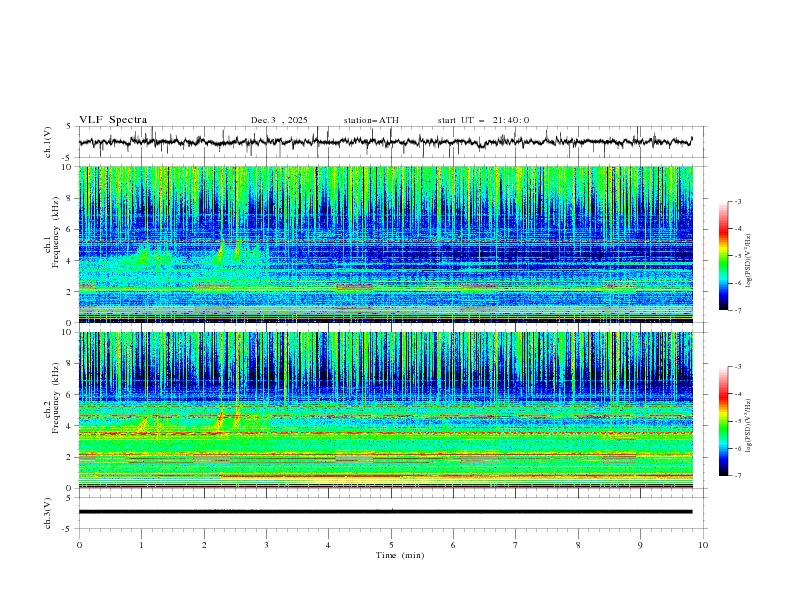Click the "4" kHz tick on ch.2 spectrogram
Screen dimensions: 792x612
(x=70, y=426)
